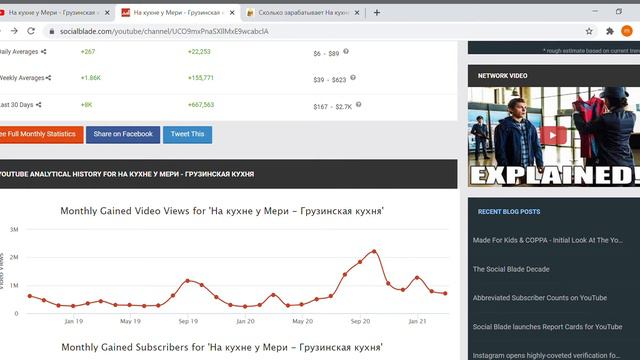This screenshot has height=360, width=640.
Task: Close the Social Blade tab
Action: click(232, 13)
